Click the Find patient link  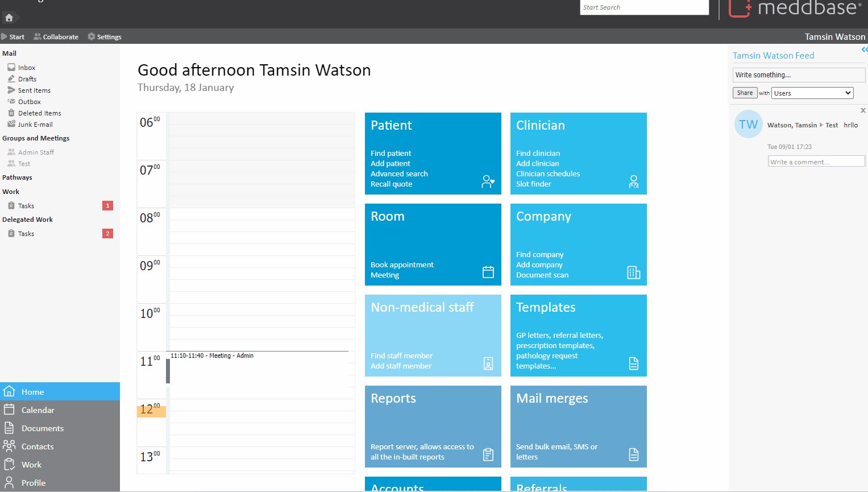click(391, 154)
